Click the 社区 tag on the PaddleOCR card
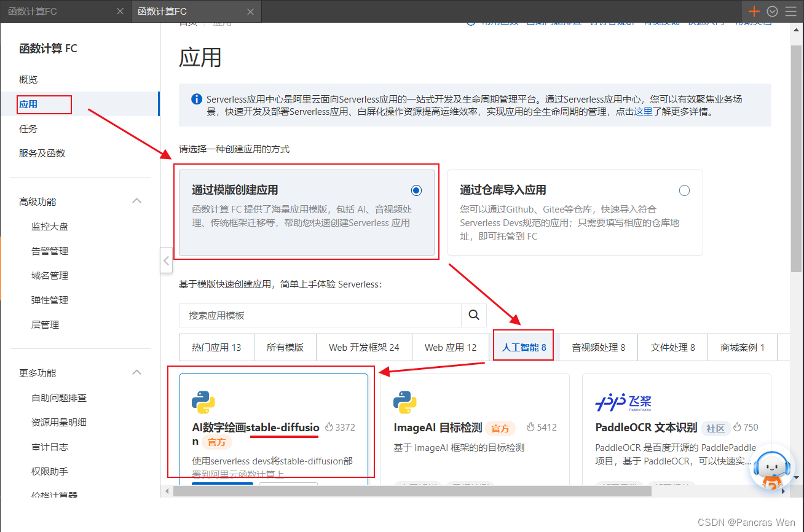This screenshot has height=532, width=804. [x=715, y=428]
